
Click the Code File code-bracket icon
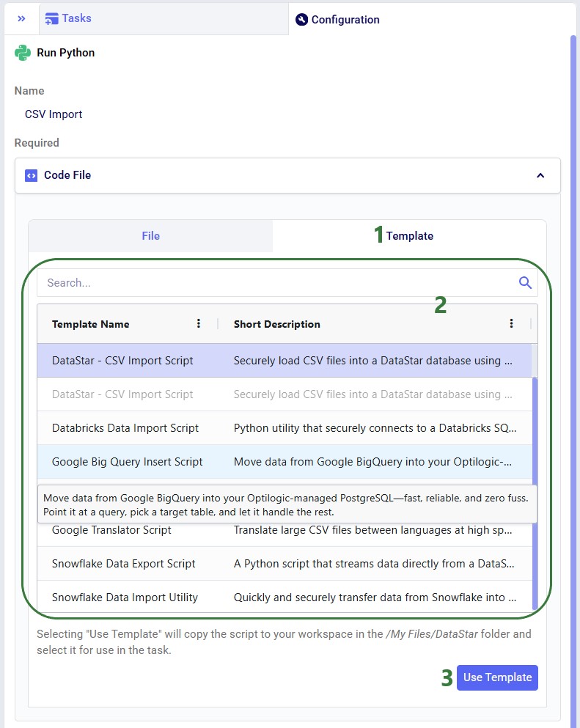click(31, 175)
